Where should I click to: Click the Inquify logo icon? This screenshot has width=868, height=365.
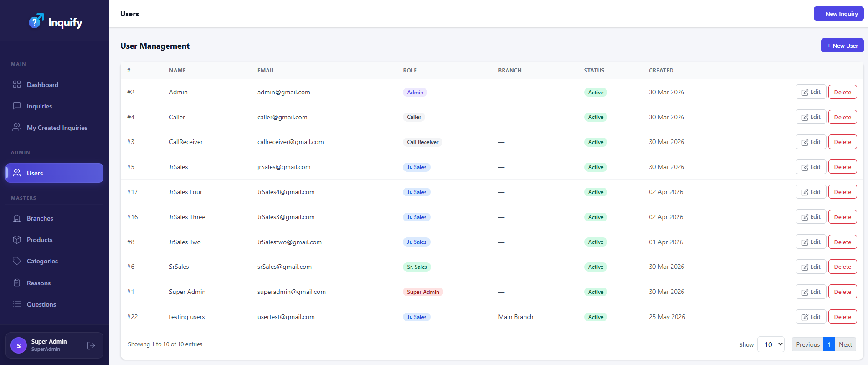coord(36,21)
